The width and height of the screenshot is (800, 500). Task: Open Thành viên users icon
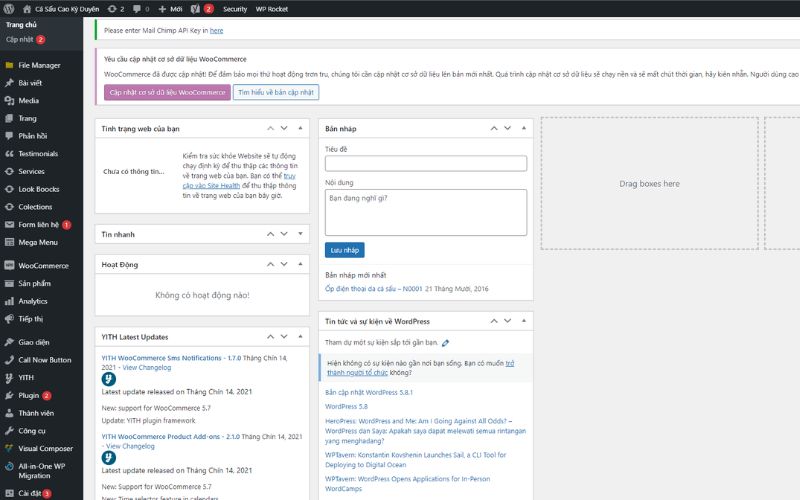coord(9,413)
